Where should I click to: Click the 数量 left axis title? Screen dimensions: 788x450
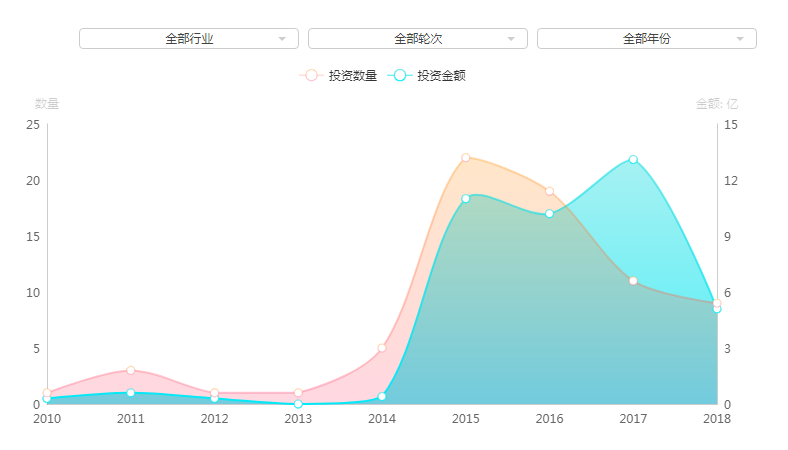pos(47,104)
